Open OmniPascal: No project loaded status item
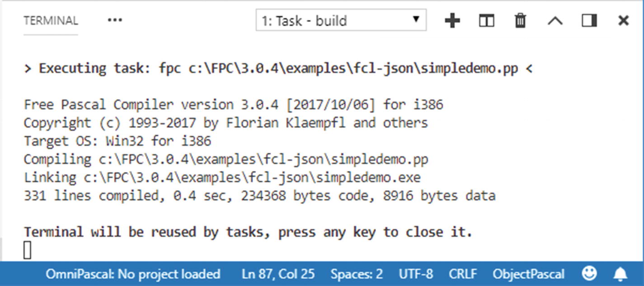 [134, 273]
